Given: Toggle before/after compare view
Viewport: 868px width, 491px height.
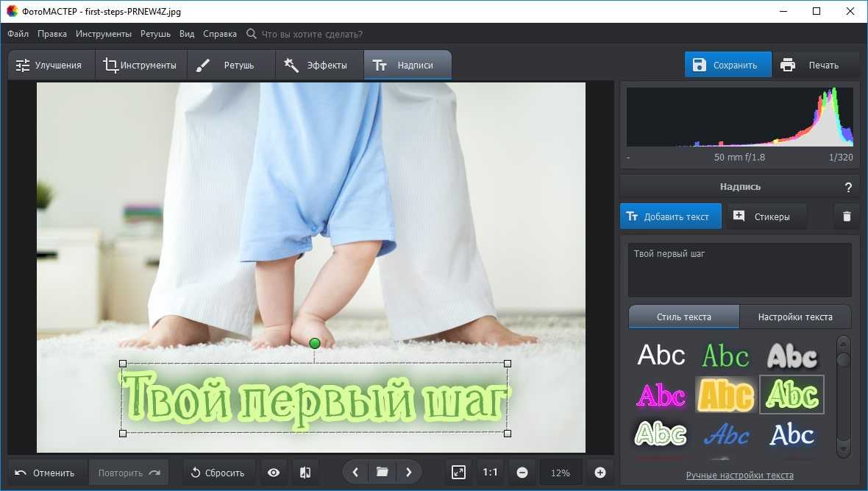Looking at the screenshot, I should [x=305, y=473].
